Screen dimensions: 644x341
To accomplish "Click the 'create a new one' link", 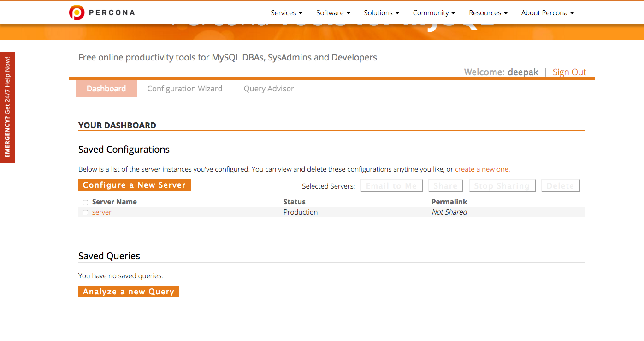I will click(x=482, y=169).
